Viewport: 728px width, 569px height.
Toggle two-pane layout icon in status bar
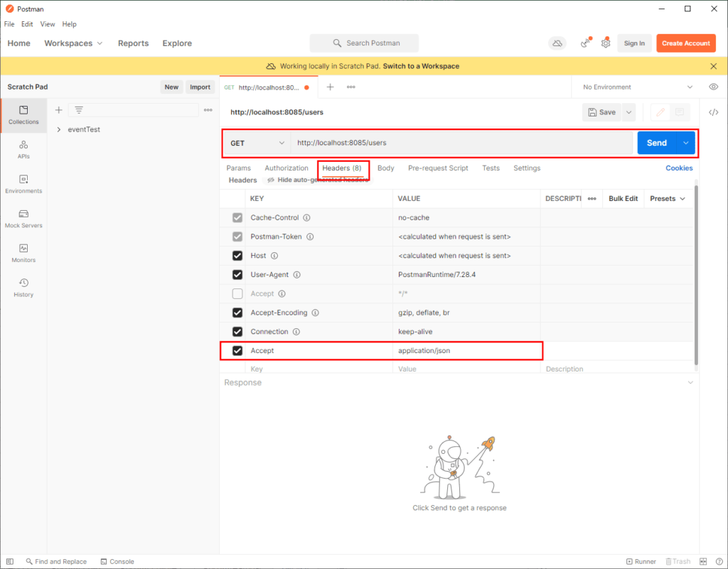(703, 561)
